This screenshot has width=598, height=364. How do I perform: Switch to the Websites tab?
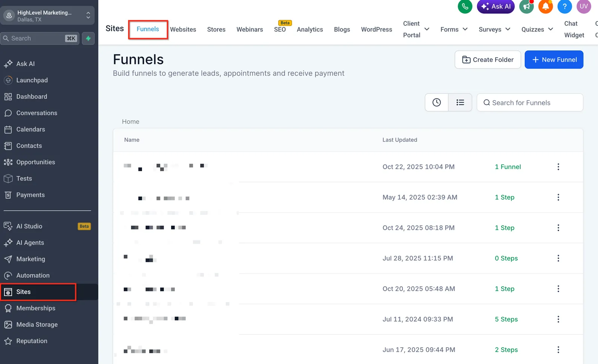(183, 30)
